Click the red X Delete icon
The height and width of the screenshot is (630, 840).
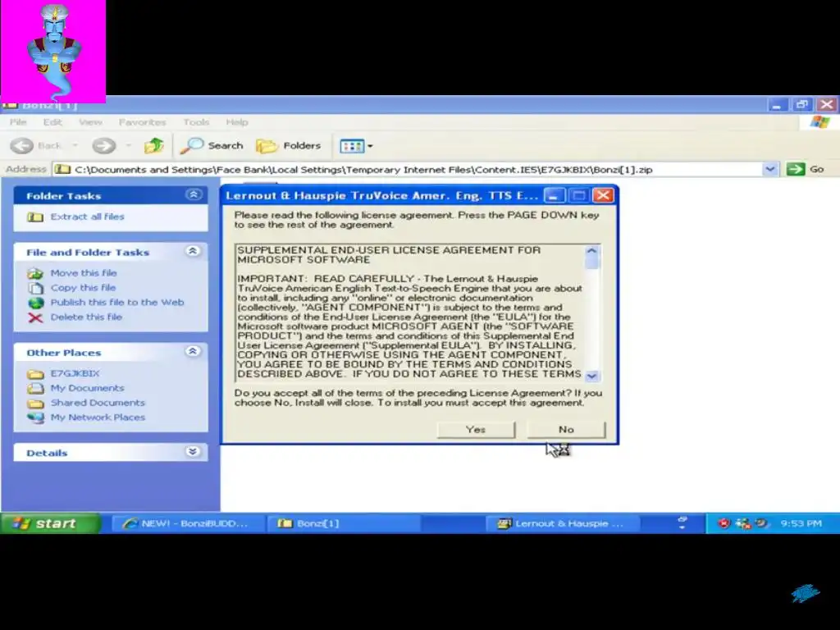point(35,317)
